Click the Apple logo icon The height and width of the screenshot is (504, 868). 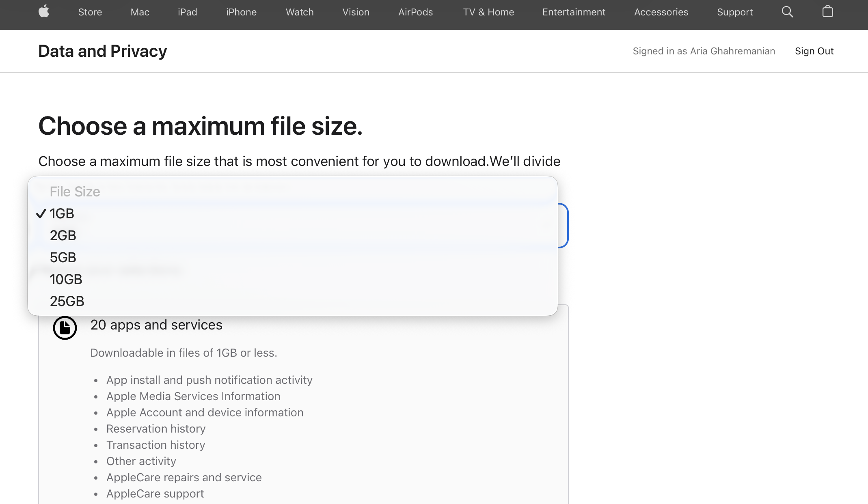pyautogui.click(x=44, y=12)
